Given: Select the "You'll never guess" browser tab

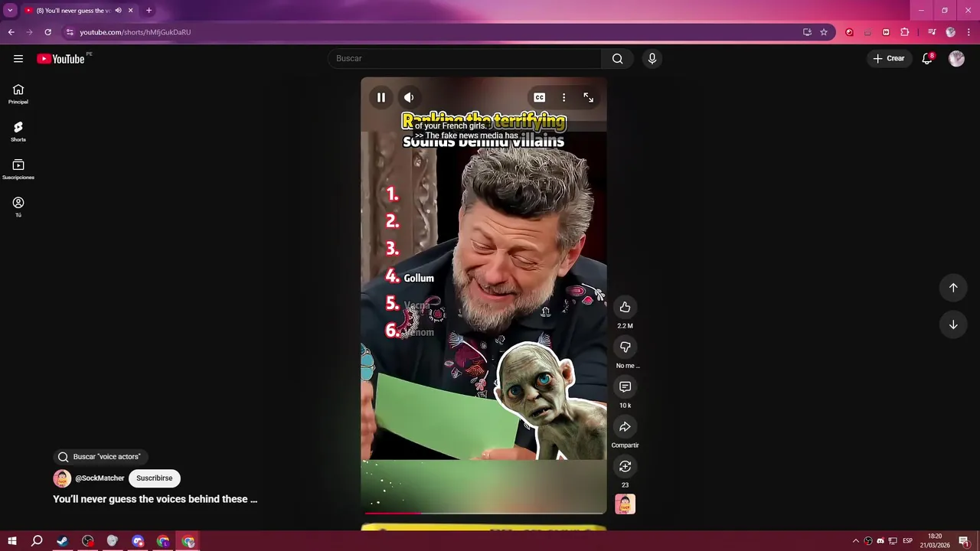Looking at the screenshot, I should click(x=79, y=11).
